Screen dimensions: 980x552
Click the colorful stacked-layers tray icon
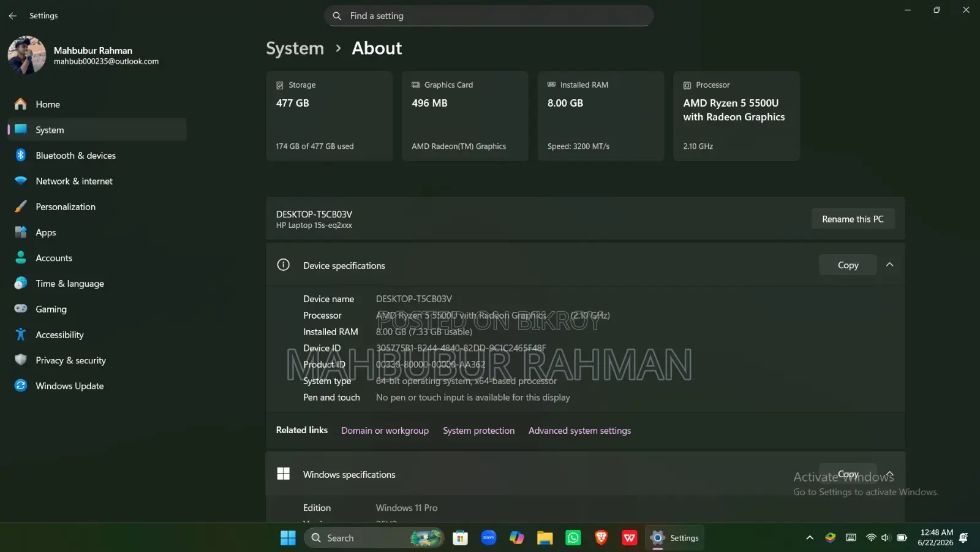pyautogui.click(x=830, y=538)
